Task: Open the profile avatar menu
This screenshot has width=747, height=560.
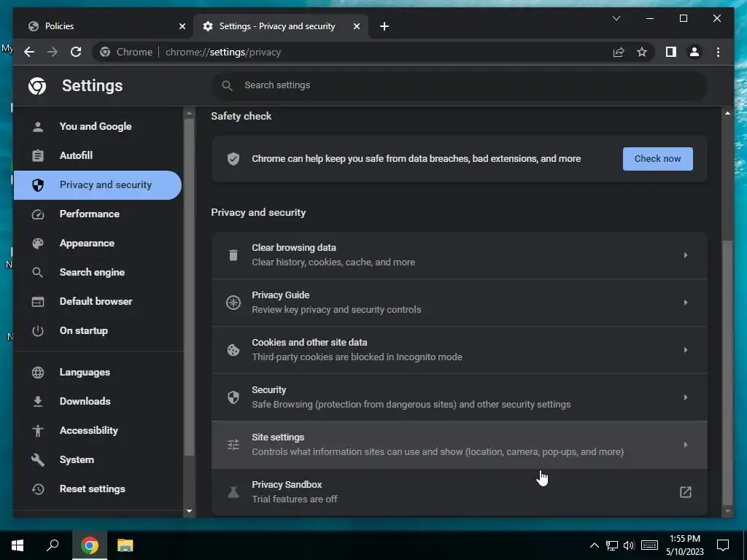Action: (694, 52)
